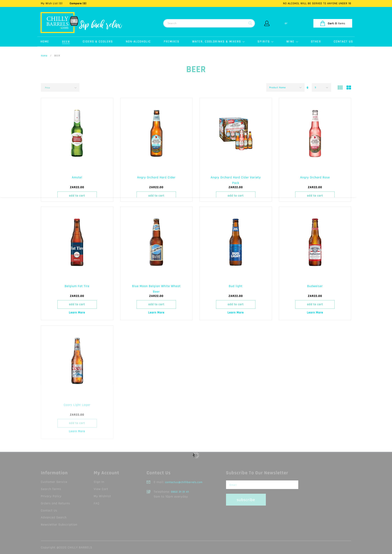
Task: Click Budweiser product name
Action: click(x=315, y=286)
